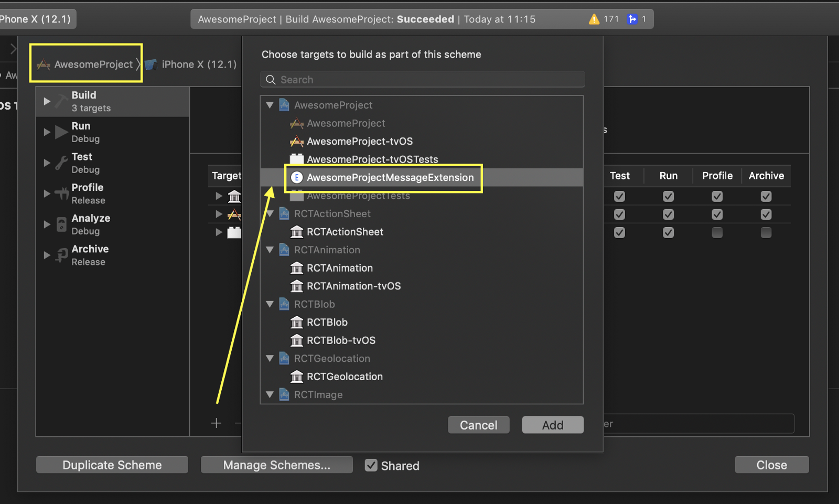The width and height of the screenshot is (839, 504).
Task: Uncheck Archive for the second target row
Action: point(766,215)
